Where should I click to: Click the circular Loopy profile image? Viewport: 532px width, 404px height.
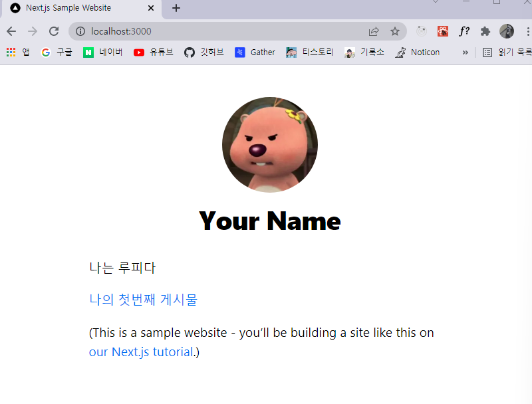pyautogui.click(x=270, y=145)
